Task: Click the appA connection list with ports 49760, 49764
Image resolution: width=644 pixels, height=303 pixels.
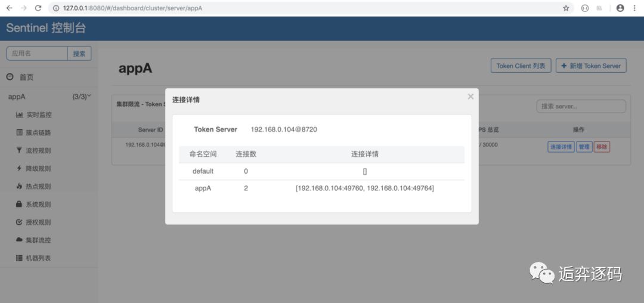Action: click(x=365, y=188)
